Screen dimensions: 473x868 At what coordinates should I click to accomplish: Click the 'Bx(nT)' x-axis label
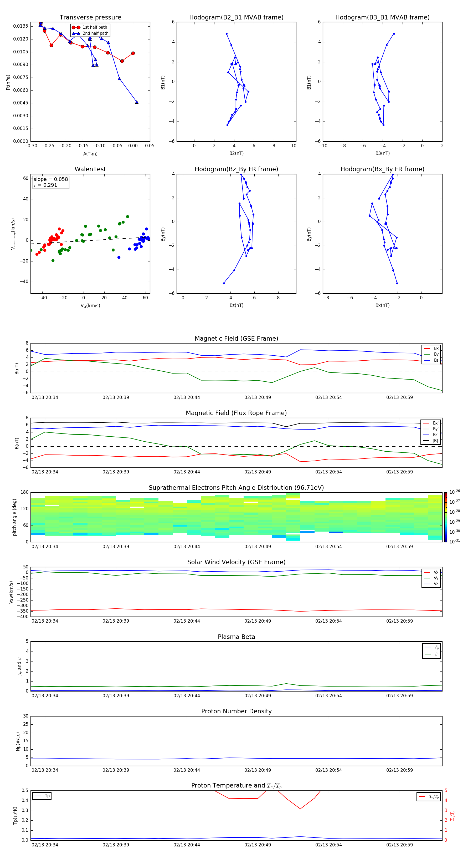click(x=382, y=305)
